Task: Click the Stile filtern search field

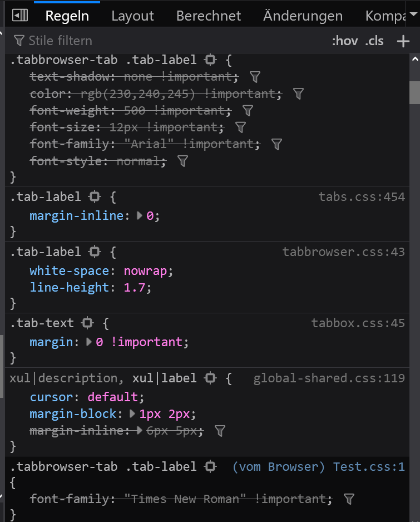Action: click(167, 41)
